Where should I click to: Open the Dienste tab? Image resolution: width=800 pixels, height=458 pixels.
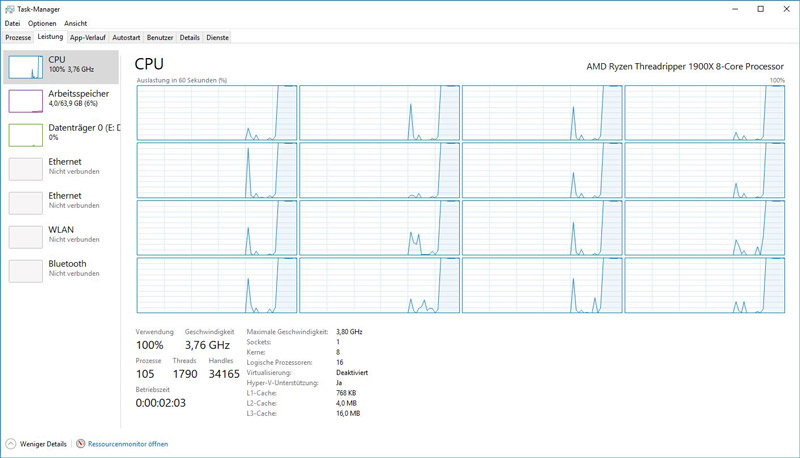[217, 37]
